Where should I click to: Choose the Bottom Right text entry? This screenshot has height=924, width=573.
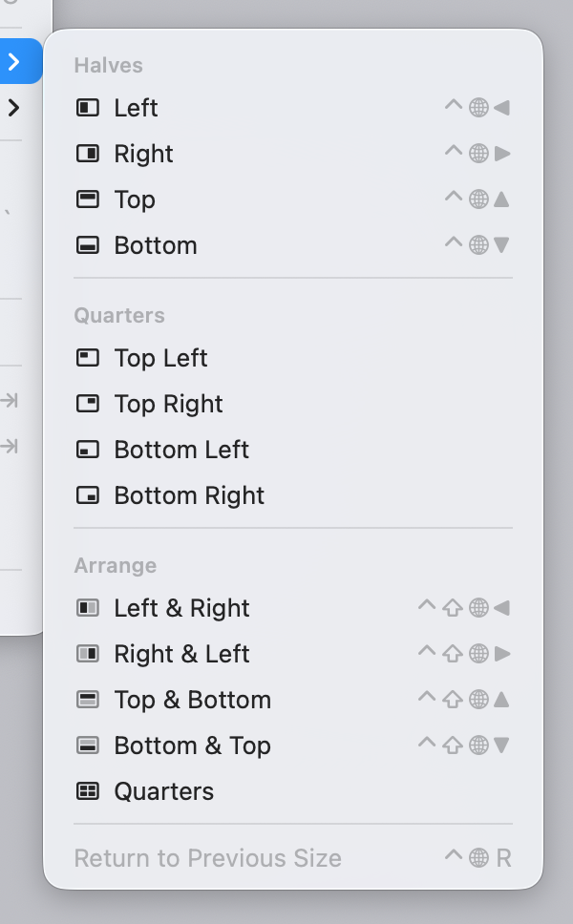(189, 495)
